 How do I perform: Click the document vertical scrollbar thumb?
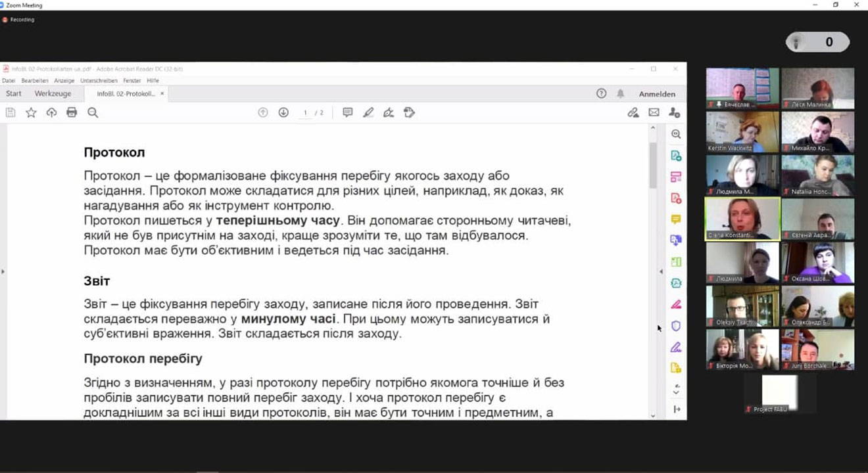point(652,165)
